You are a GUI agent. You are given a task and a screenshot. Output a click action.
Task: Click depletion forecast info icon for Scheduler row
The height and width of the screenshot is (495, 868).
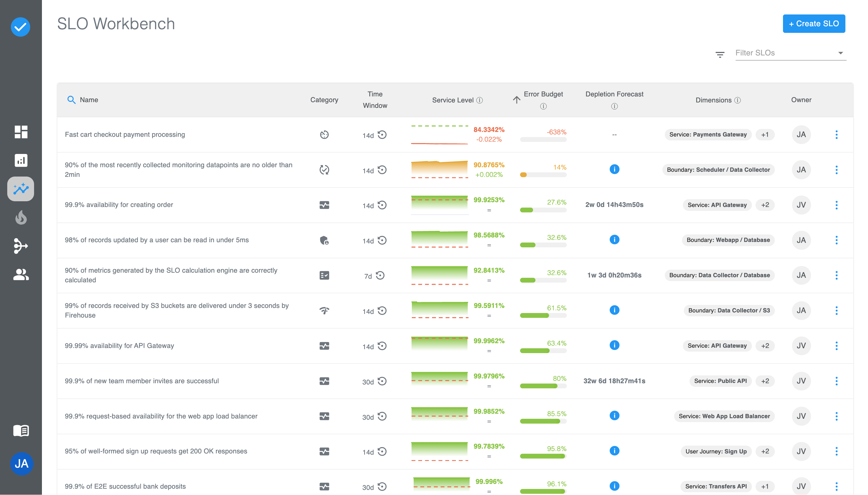(x=614, y=169)
